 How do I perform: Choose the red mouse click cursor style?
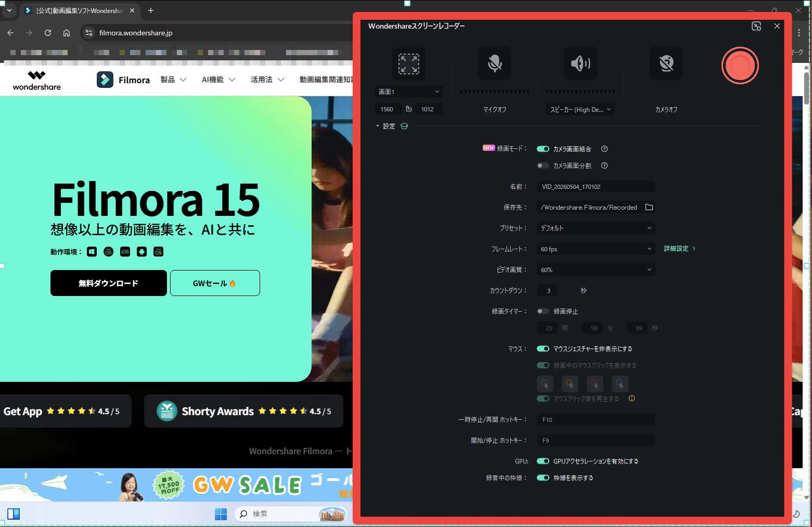595,384
